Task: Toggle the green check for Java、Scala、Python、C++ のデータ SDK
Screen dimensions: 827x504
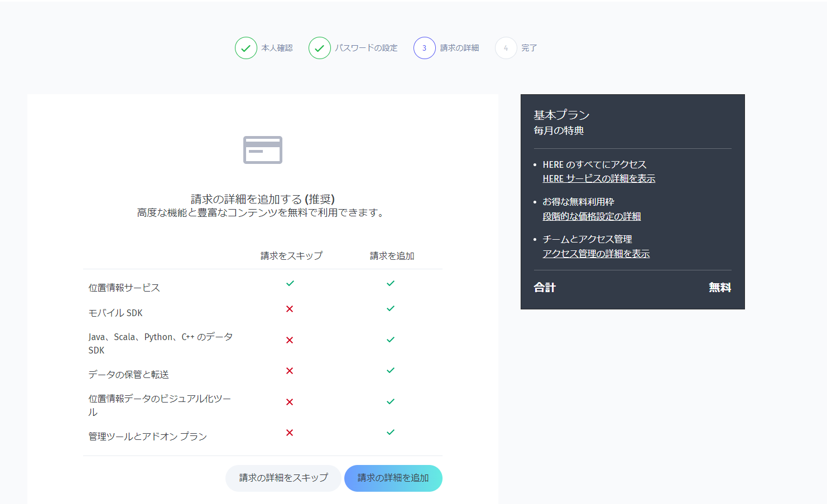Action: [391, 339]
